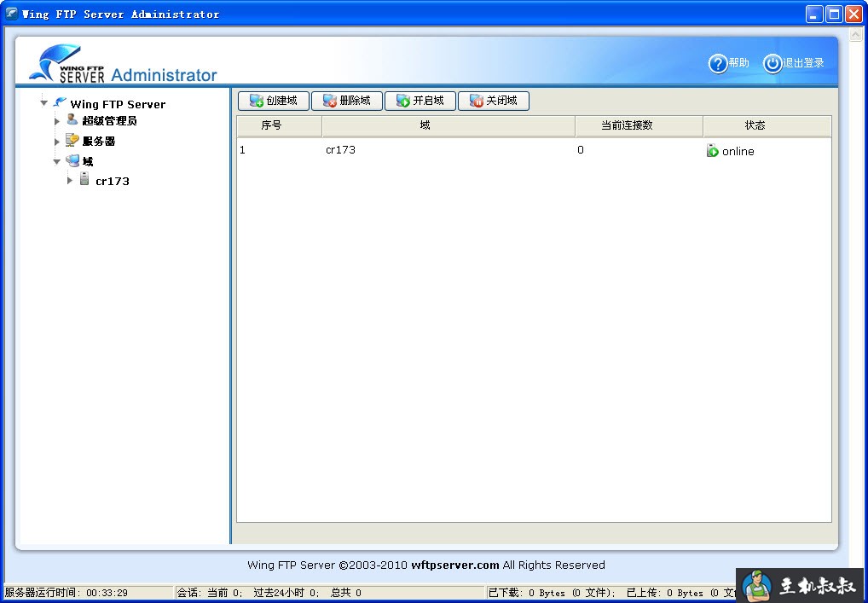Click the Wing FTP Server root icon
The width and height of the screenshot is (868, 603).
click(60, 101)
